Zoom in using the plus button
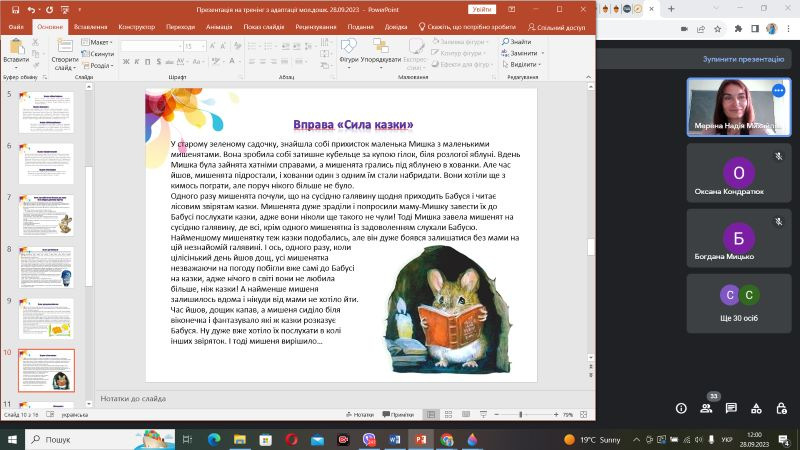800x450 pixels. [556, 415]
